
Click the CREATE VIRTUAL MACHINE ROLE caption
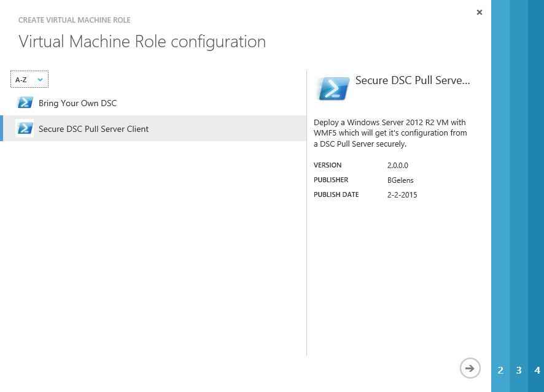pyautogui.click(x=74, y=20)
